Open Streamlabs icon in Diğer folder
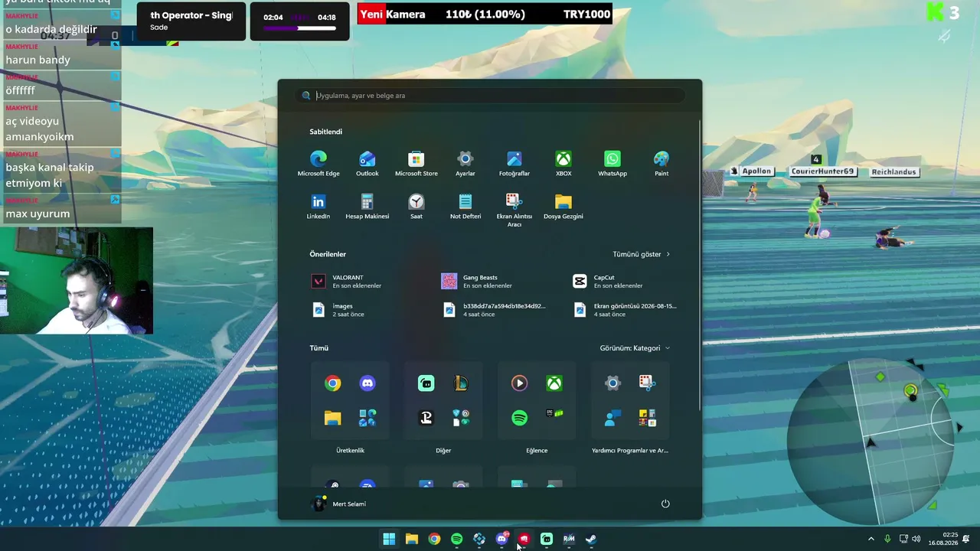 [x=426, y=383]
